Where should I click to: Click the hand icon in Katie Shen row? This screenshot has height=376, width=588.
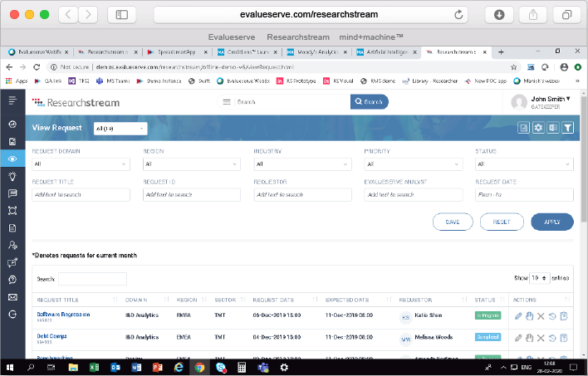[x=529, y=316]
